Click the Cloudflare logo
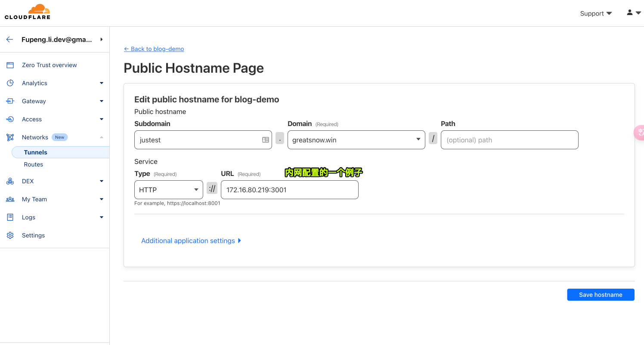The height and width of the screenshot is (345, 644). click(28, 12)
